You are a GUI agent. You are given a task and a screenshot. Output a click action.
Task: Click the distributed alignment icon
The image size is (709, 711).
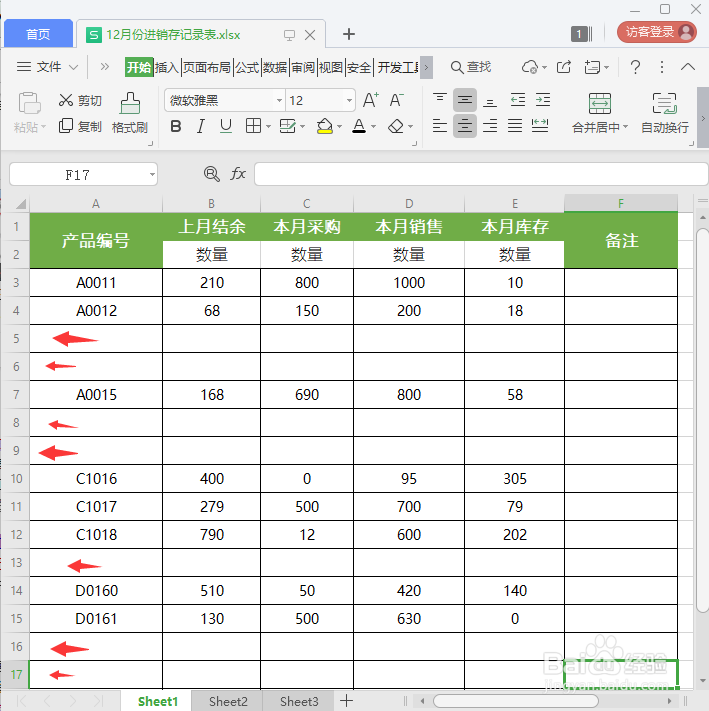(540, 126)
